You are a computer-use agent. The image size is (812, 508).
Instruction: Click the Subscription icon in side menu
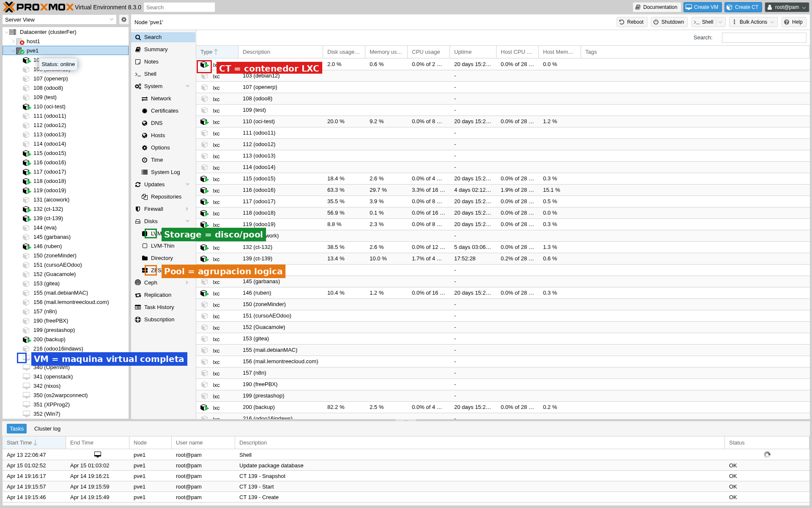(x=138, y=320)
